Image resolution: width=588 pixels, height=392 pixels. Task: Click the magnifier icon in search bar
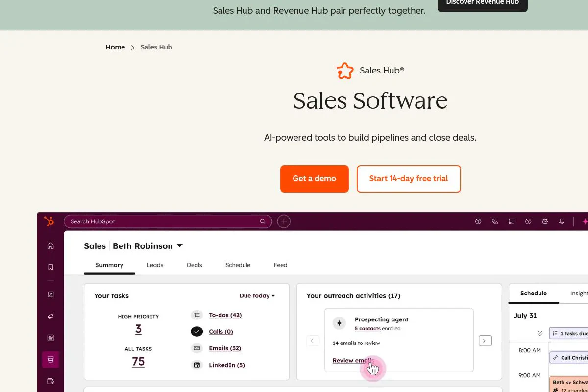point(263,221)
